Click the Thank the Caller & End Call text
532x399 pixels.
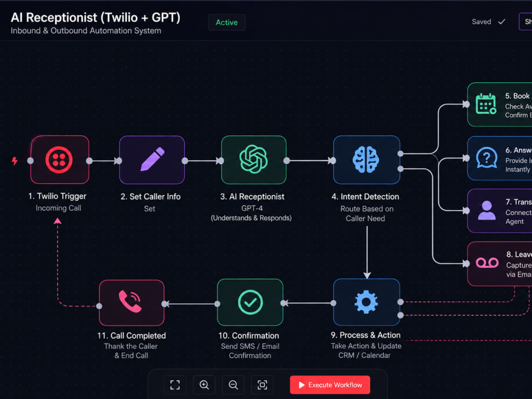[x=131, y=351]
